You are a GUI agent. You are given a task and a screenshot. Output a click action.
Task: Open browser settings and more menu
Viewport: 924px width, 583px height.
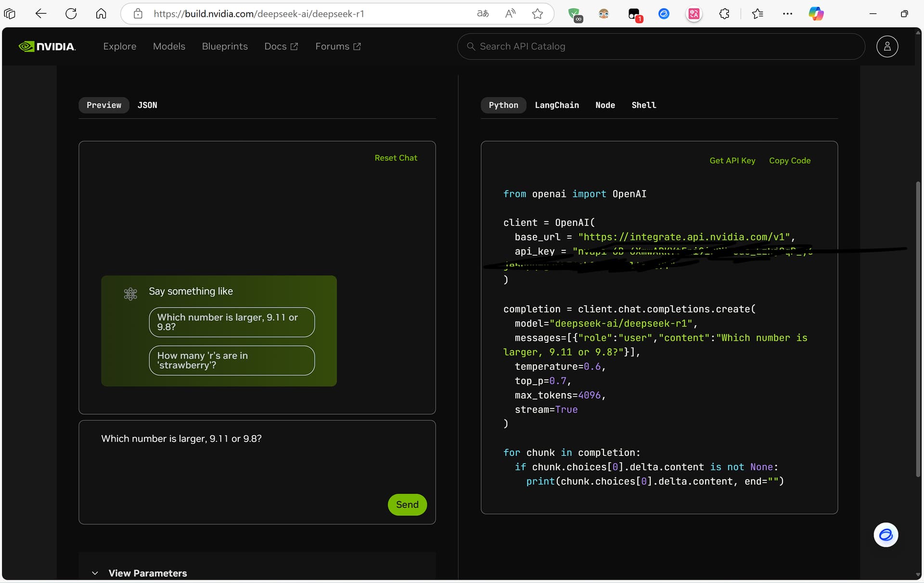click(787, 14)
